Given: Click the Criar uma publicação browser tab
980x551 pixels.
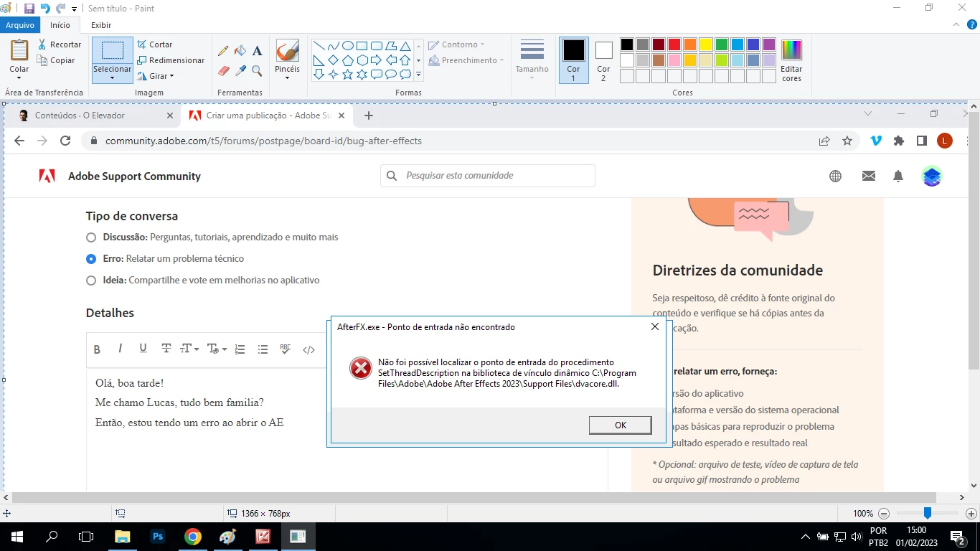Looking at the screenshot, I should pos(265,116).
